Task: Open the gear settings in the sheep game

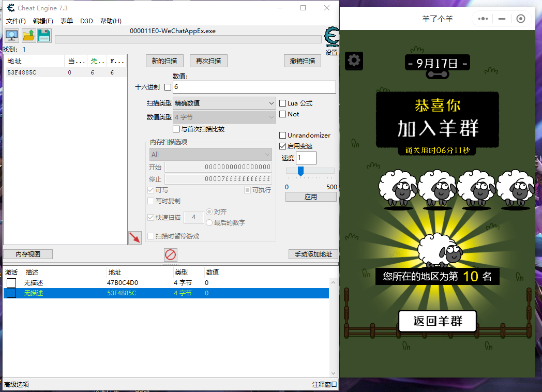Action: tap(354, 60)
